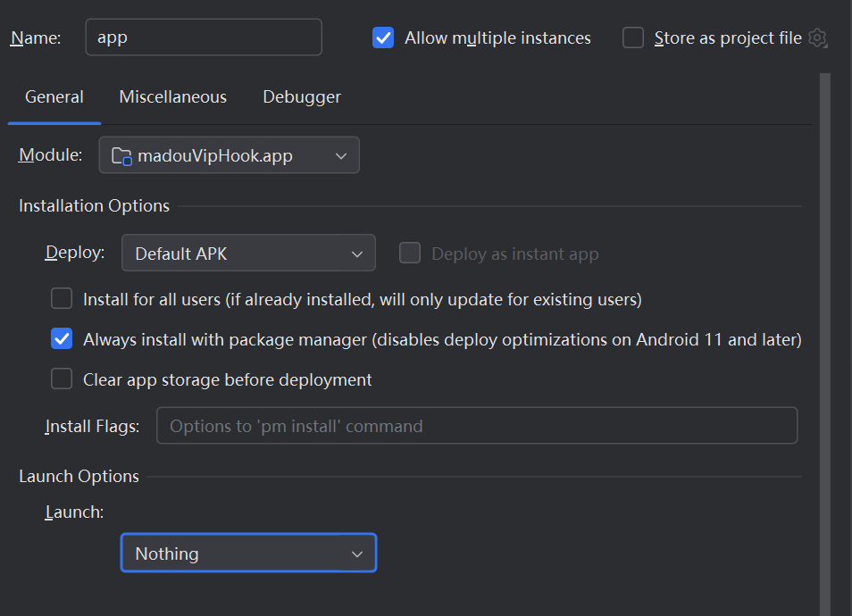The image size is (852, 616).
Task: Enable Store as project file checkbox
Action: [x=633, y=38]
